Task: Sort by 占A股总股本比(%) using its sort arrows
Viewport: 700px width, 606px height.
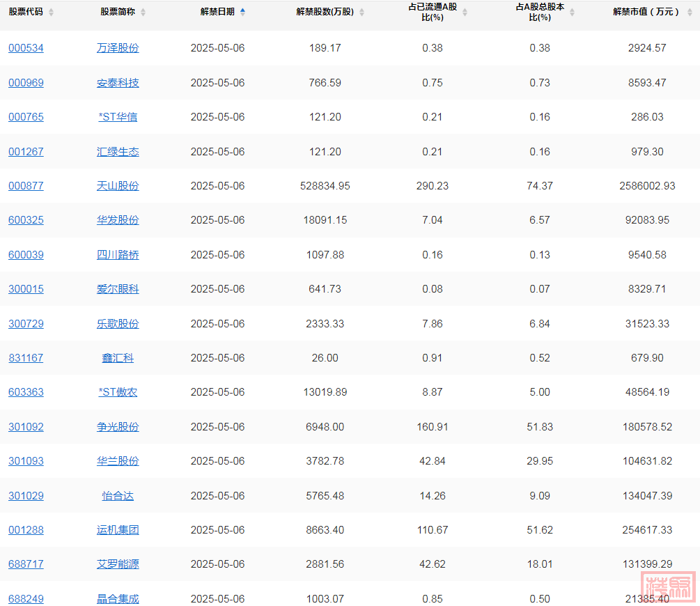Action: 572,13
